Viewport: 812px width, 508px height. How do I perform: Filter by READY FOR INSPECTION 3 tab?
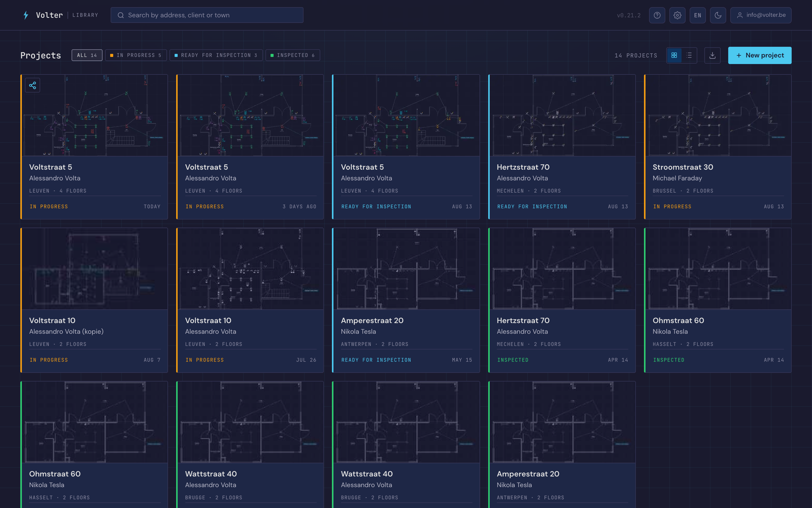pos(216,55)
